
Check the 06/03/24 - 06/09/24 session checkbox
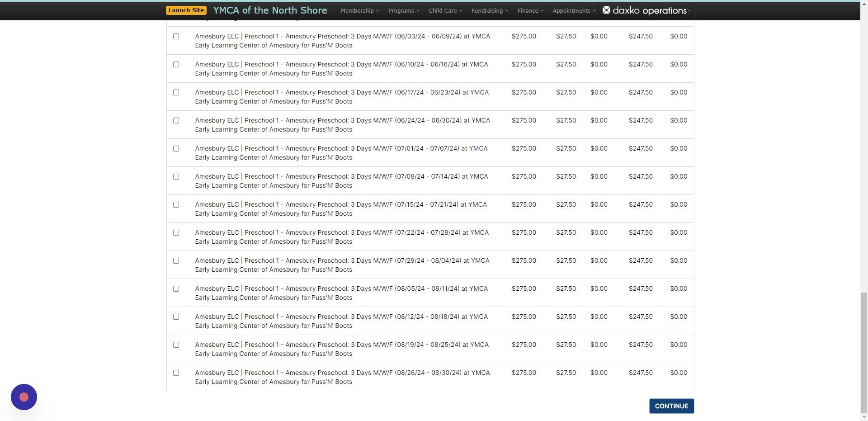[176, 37]
